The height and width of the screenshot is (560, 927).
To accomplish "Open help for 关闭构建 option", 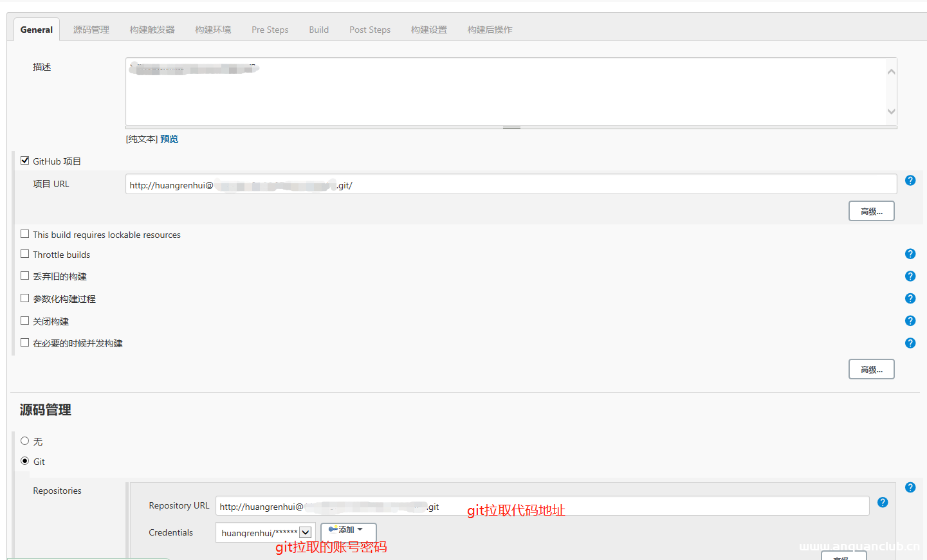I will [910, 321].
